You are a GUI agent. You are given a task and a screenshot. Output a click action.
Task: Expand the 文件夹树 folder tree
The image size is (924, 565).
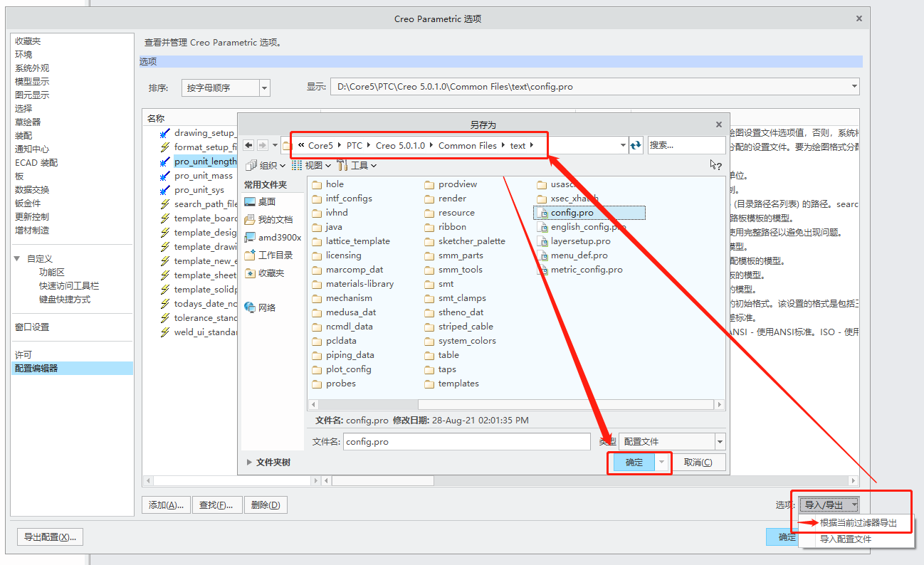coord(268,463)
